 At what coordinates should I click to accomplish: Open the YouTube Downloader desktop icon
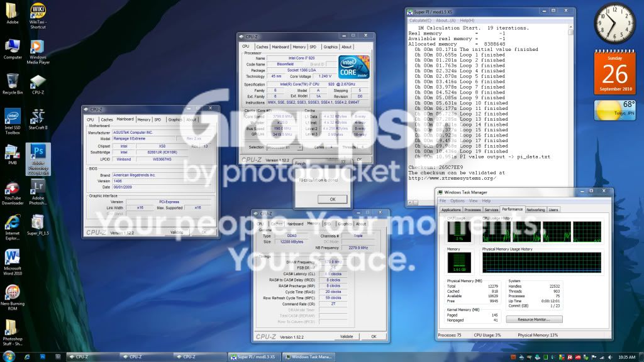[13, 193]
